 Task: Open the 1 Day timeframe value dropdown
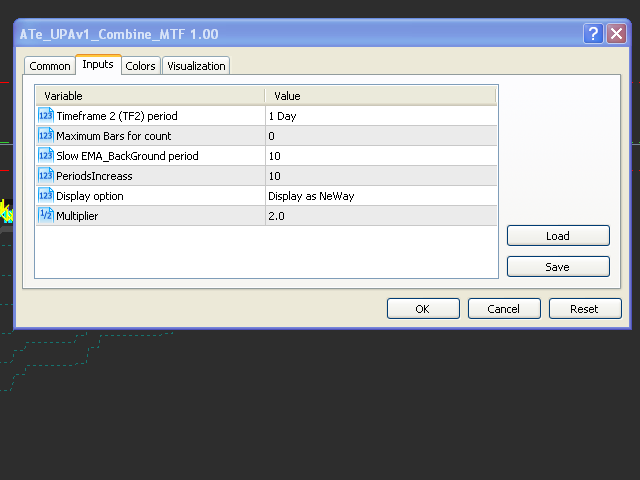[380, 116]
